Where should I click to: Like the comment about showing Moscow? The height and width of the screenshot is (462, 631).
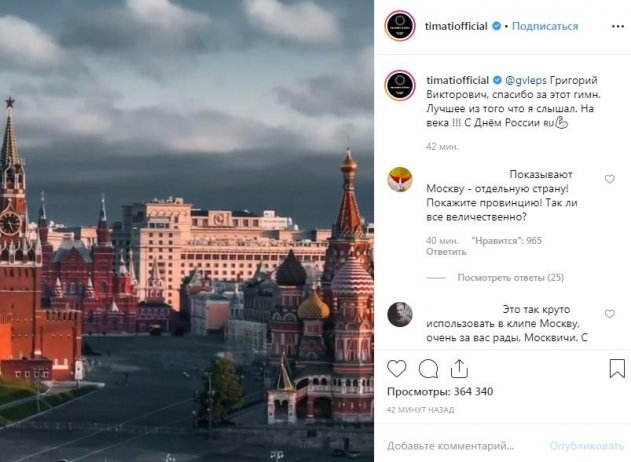coord(610,179)
